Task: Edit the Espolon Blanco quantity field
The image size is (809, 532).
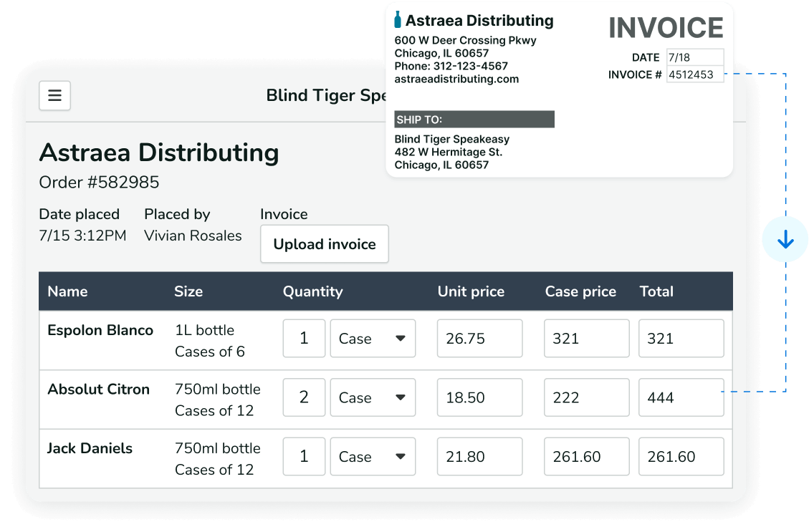Action: 304,338
